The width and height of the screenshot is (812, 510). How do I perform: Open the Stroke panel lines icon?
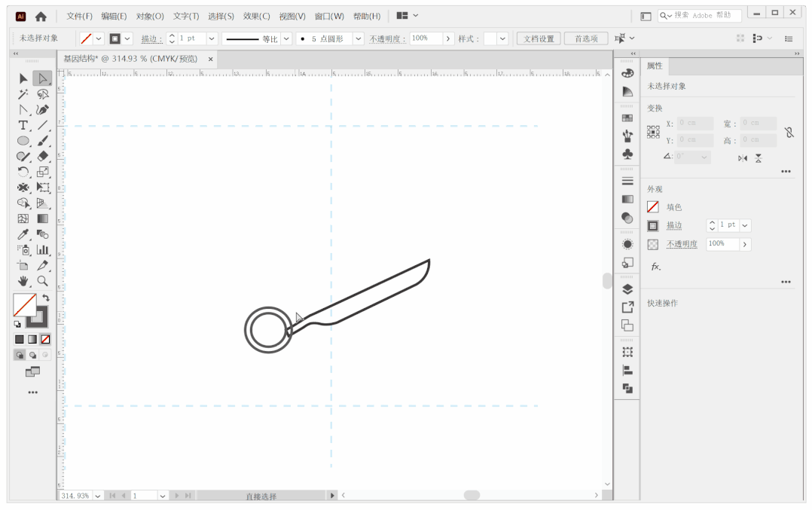coord(627,182)
